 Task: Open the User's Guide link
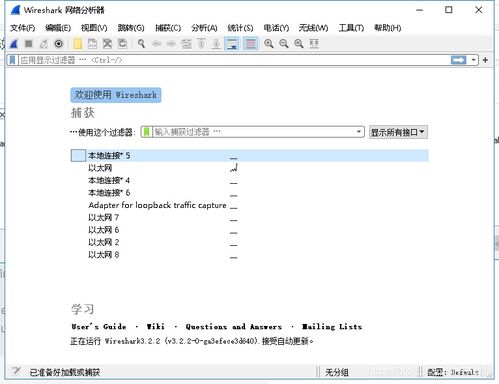click(x=99, y=327)
